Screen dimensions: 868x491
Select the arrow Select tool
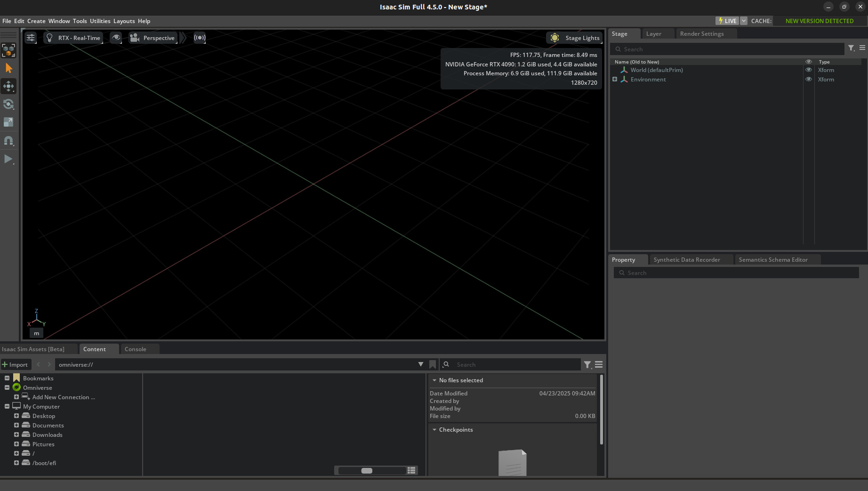pos(8,68)
